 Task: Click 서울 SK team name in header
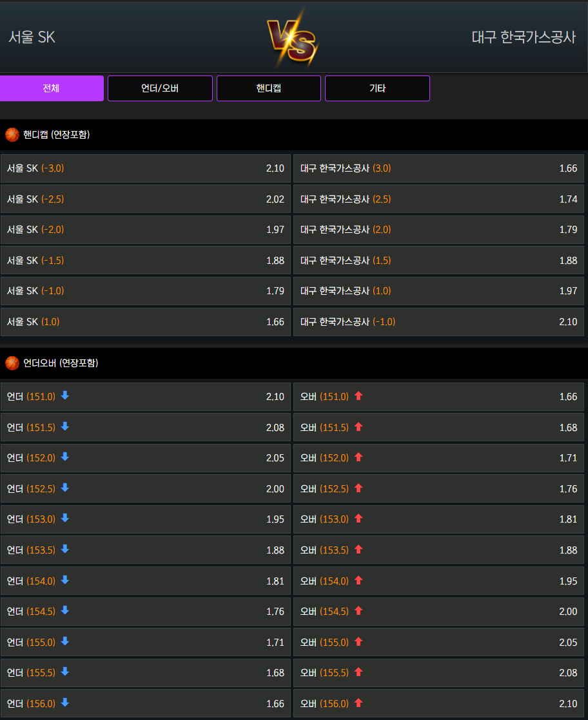tap(32, 37)
